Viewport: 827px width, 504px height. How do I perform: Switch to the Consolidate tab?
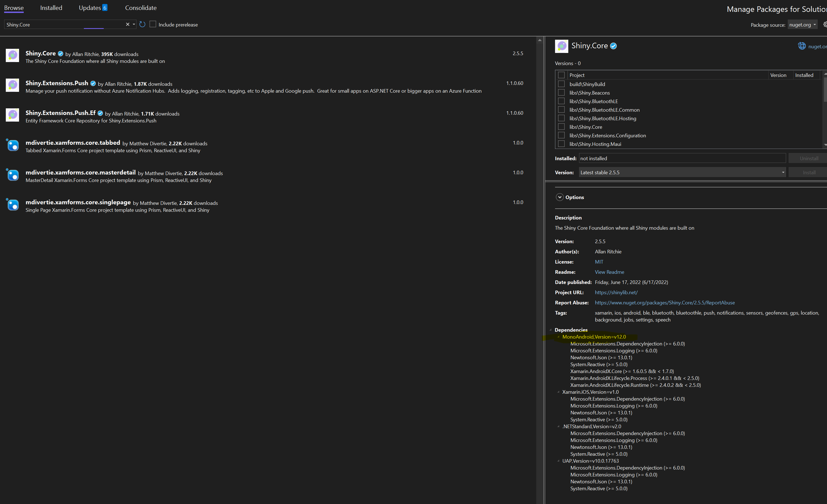[x=141, y=7]
